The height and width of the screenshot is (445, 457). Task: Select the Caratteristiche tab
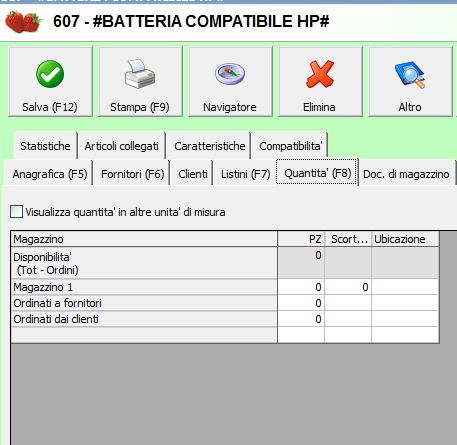pyautogui.click(x=210, y=146)
